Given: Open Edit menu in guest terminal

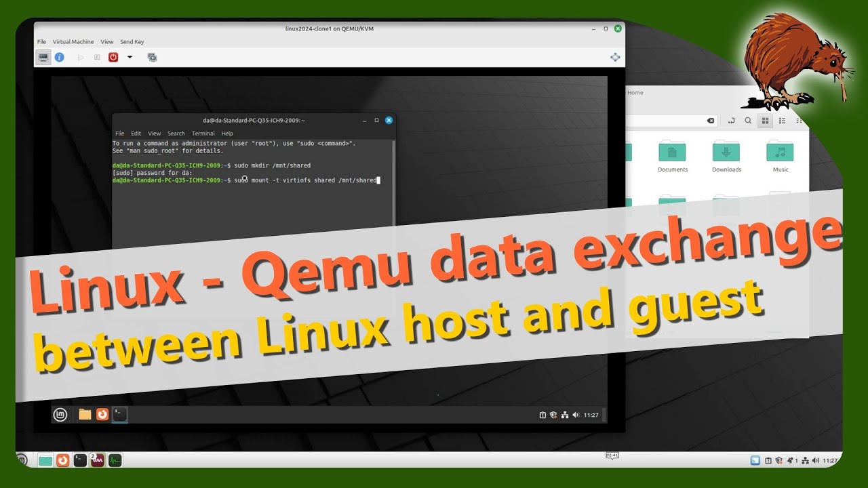Looking at the screenshot, I should [x=136, y=134].
